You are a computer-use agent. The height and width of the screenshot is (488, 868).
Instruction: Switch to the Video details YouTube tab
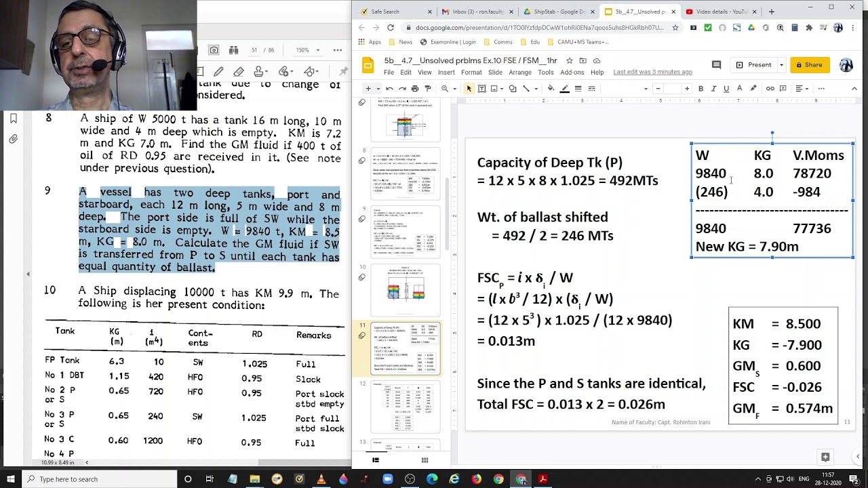[x=720, y=12]
